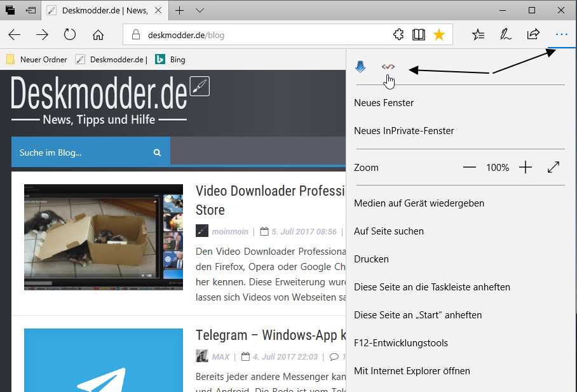Open a new tab with plus button
Screen dimensions: 577x392
(x=180, y=10)
